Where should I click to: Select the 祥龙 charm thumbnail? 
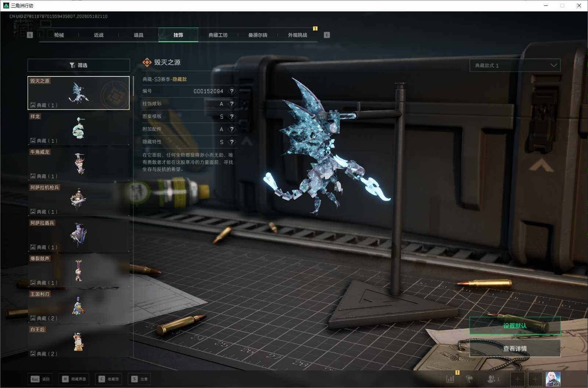point(79,128)
